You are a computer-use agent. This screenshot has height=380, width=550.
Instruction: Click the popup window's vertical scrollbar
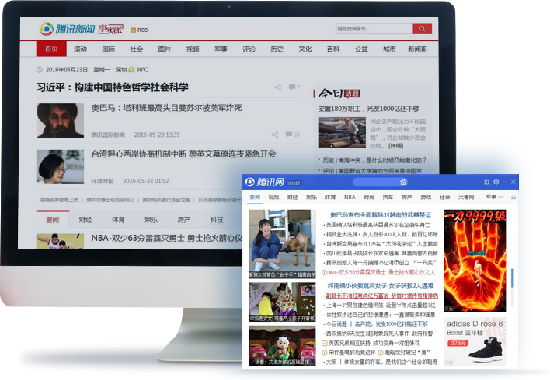click(x=512, y=278)
